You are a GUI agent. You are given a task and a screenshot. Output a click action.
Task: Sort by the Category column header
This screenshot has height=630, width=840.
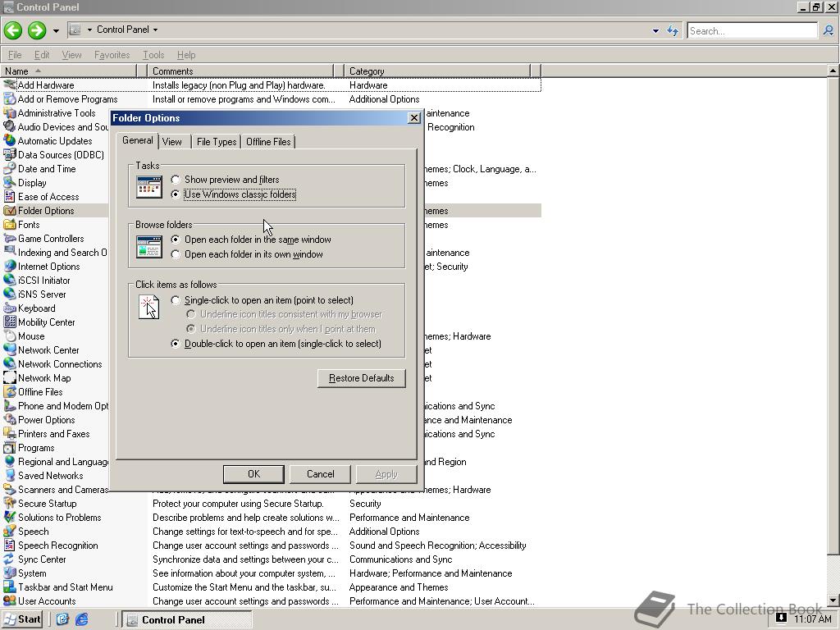pos(437,71)
